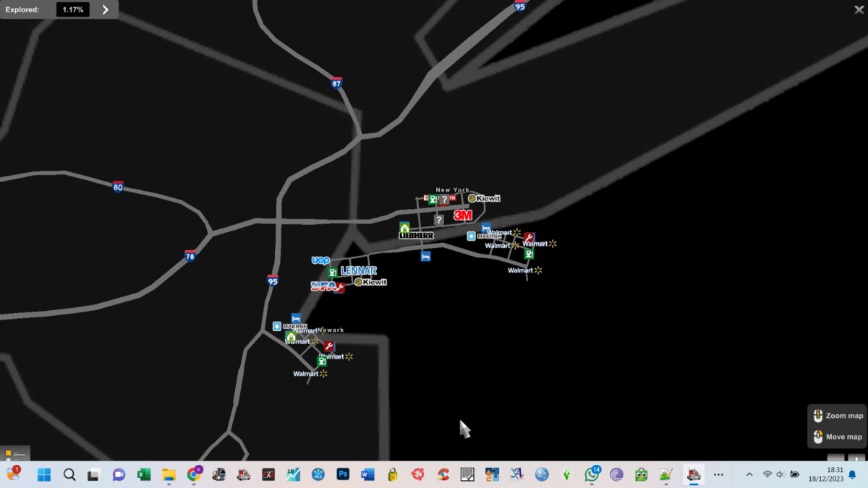Close the map with the X button

pyautogui.click(x=859, y=9)
